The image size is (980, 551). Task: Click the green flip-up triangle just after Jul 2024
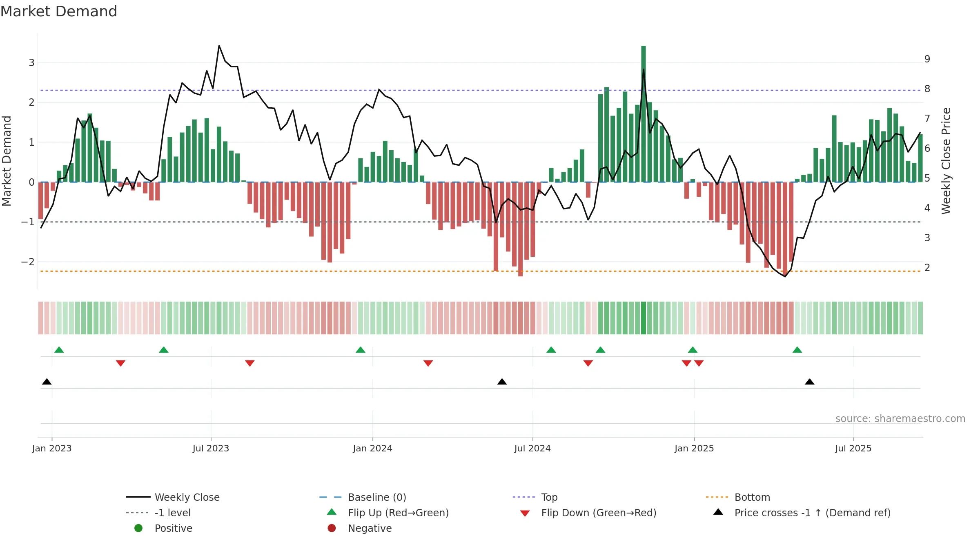551,350
